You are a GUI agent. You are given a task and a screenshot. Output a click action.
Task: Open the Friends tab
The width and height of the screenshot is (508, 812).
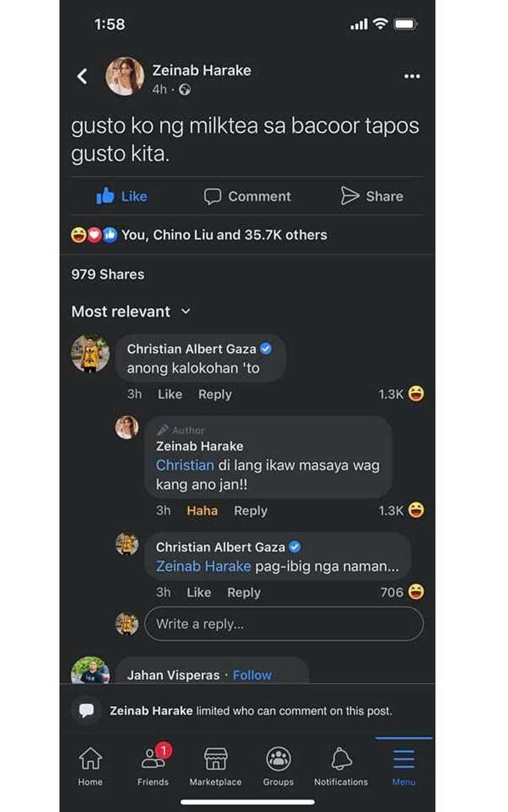pos(153,765)
